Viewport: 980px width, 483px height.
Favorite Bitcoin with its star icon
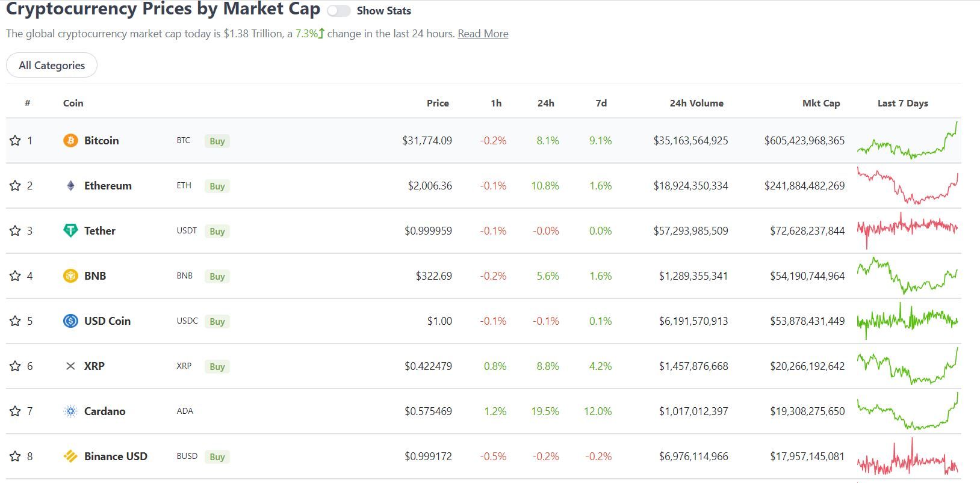point(15,141)
